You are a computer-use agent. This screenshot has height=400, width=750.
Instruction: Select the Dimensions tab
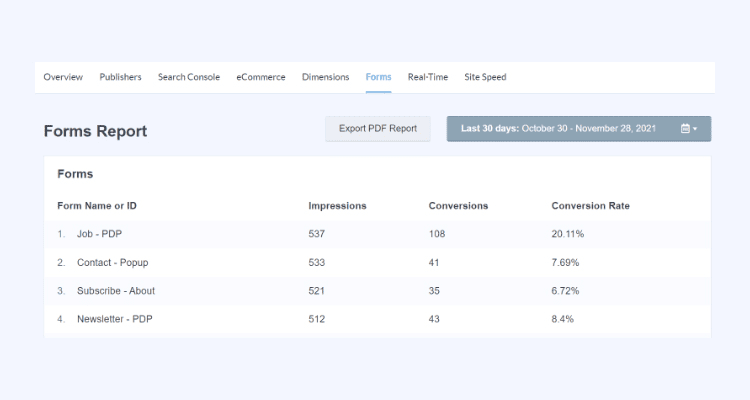coord(325,77)
